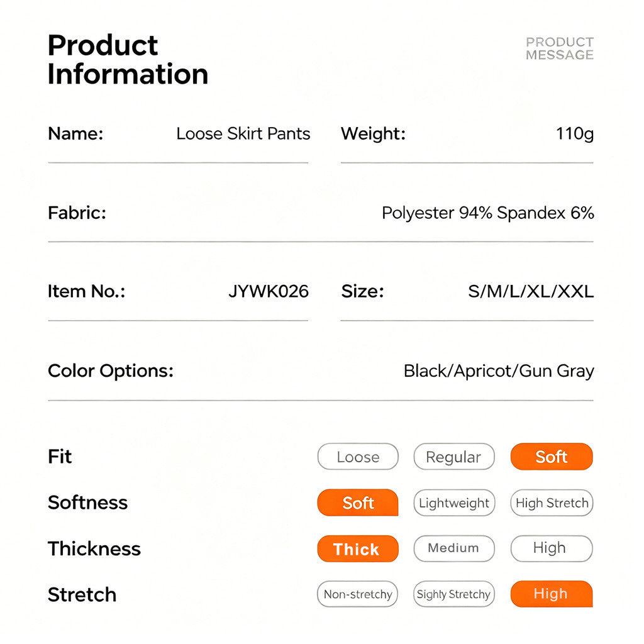Click the S/M/L/XL/XXL size value
The height and width of the screenshot is (644, 644).
pos(531,292)
